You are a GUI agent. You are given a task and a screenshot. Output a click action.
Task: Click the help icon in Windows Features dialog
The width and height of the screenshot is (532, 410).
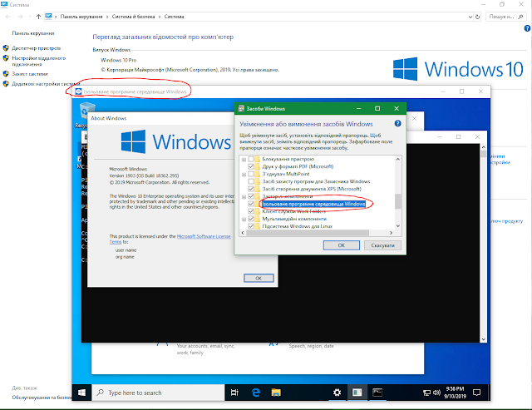coord(397,122)
